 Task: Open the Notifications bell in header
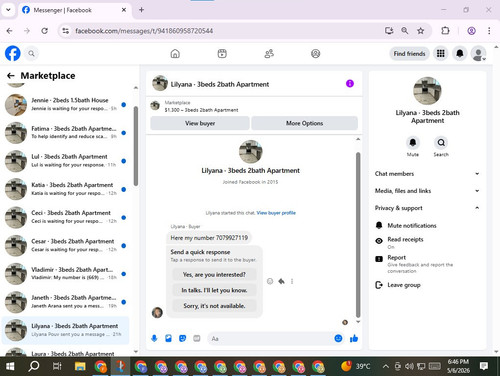pos(460,53)
